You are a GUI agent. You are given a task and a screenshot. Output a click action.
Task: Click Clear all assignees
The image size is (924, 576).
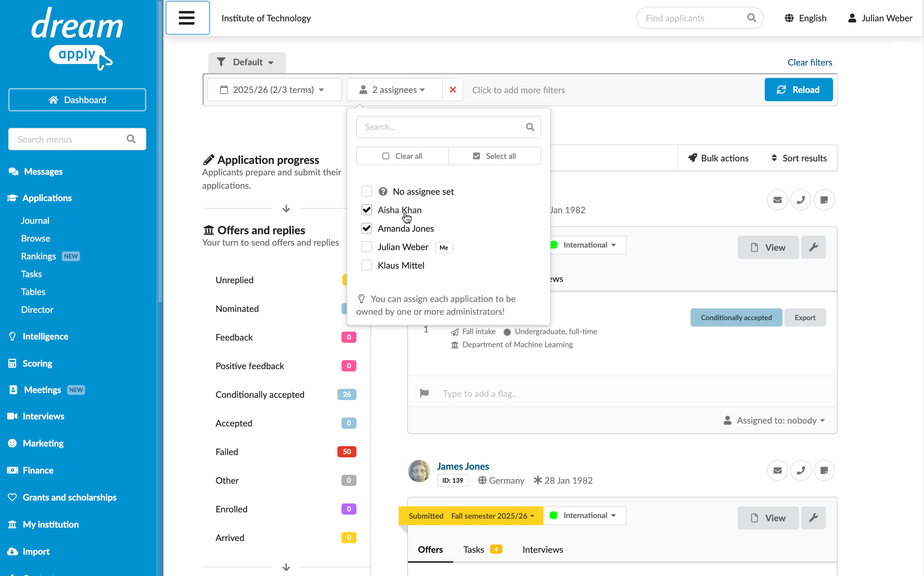(x=402, y=156)
